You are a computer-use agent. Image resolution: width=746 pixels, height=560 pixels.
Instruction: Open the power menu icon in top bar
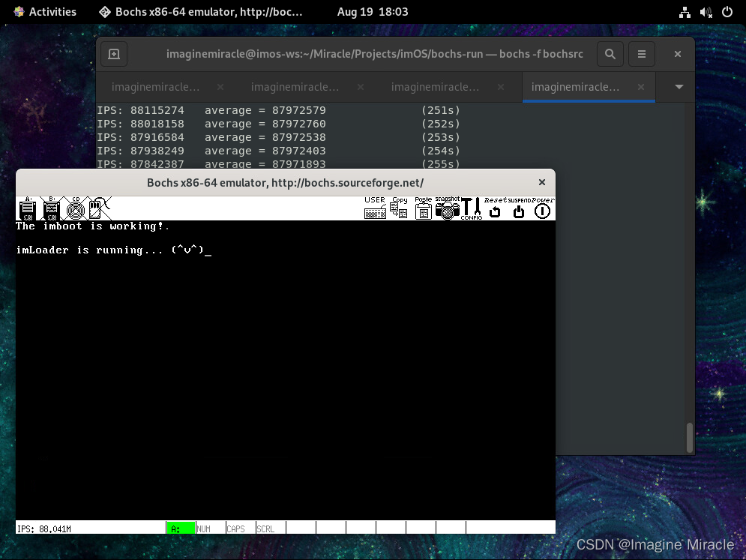pyautogui.click(x=727, y=13)
